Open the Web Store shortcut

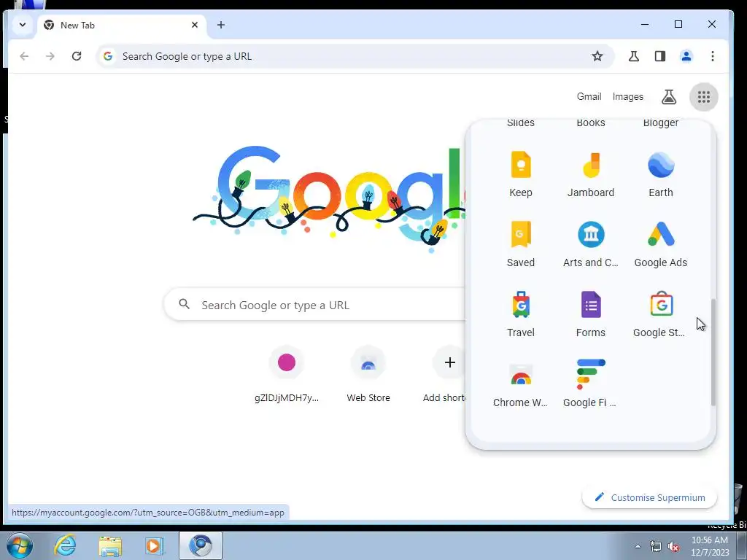(x=368, y=376)
